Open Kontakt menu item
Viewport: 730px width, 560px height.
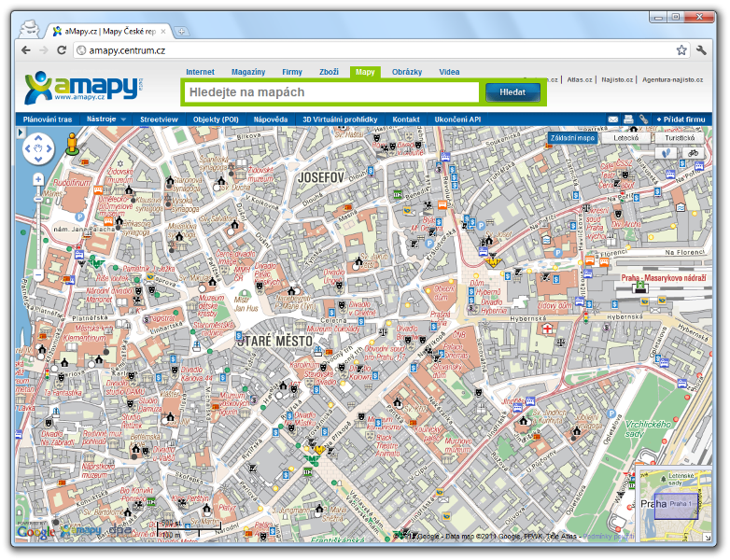(x=406, y=119)
